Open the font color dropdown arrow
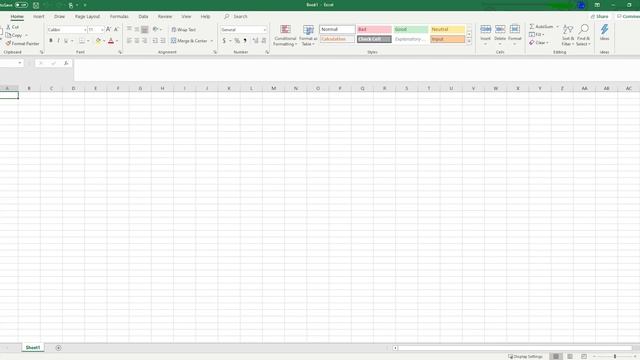 pyautogui.click(x=117, y=41)
